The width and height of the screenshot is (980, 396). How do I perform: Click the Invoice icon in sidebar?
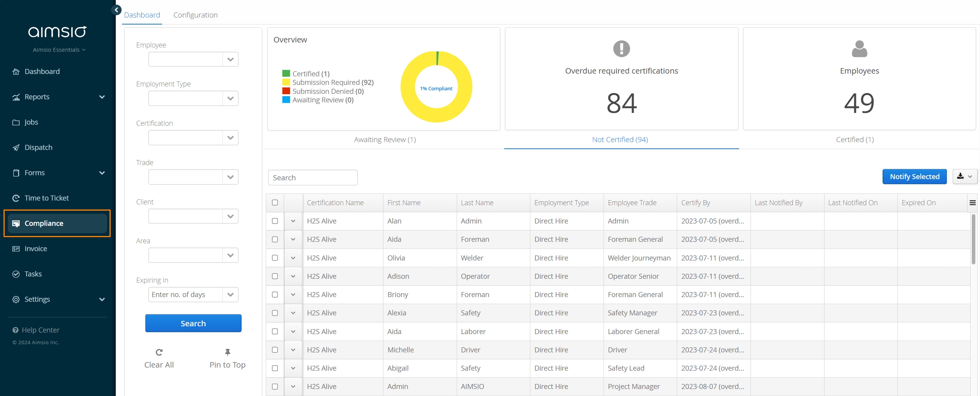[x=16, y=249]
